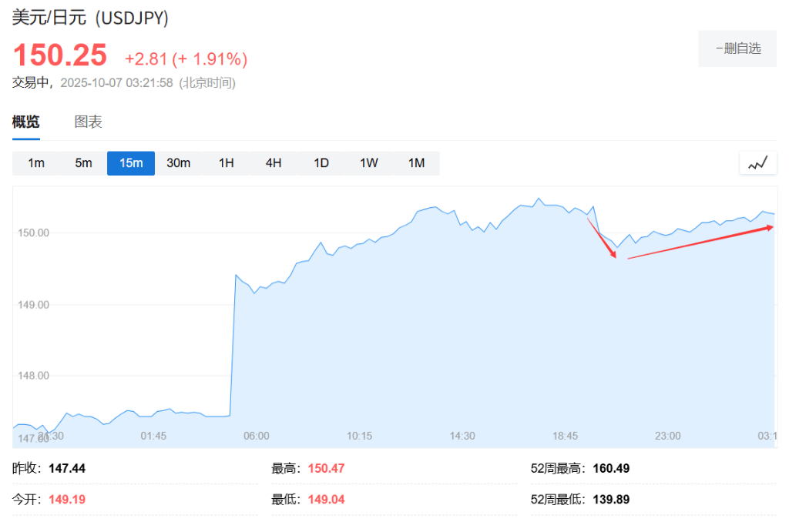
Task: Click the 06:00 price jump on chart
Action: pos(233,346)
